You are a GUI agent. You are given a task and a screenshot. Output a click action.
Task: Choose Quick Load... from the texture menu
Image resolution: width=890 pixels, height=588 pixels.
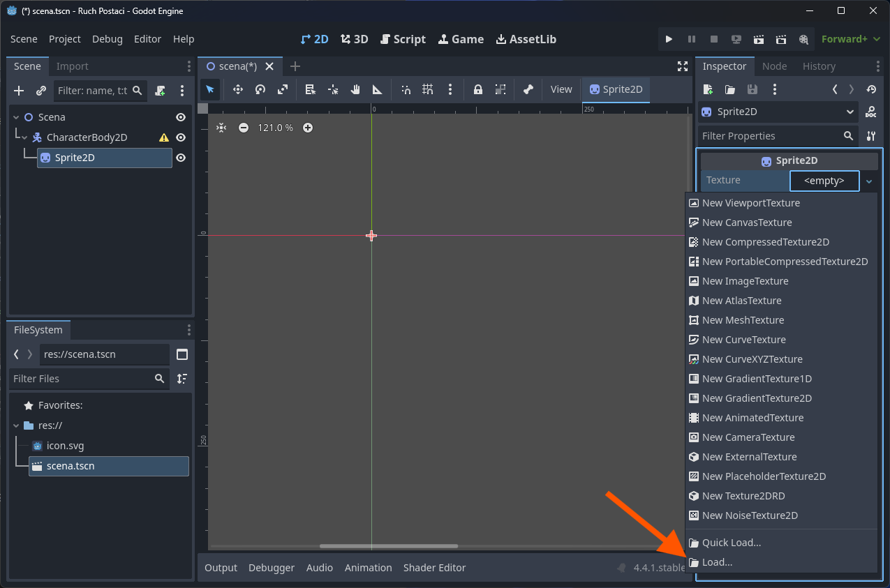coord(781,543)
